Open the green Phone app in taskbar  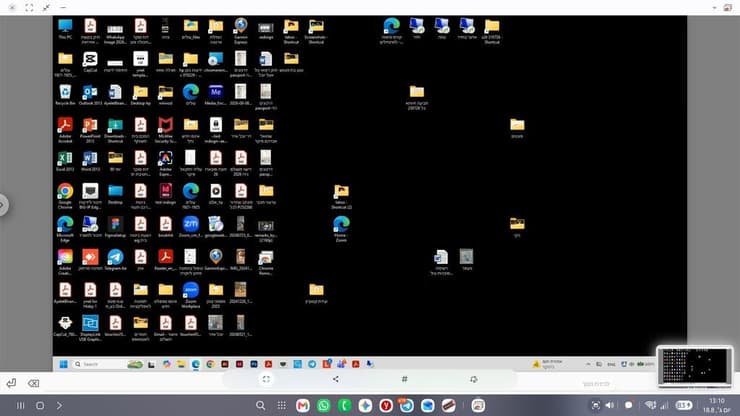pos(344,406)
